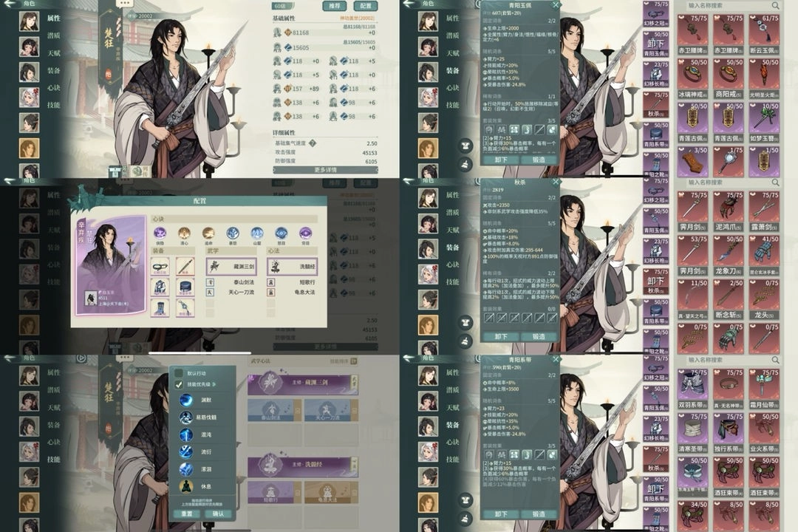Choose the 休息 meditation action icon
The image size is (798, 532).
[x=186, y=486]
